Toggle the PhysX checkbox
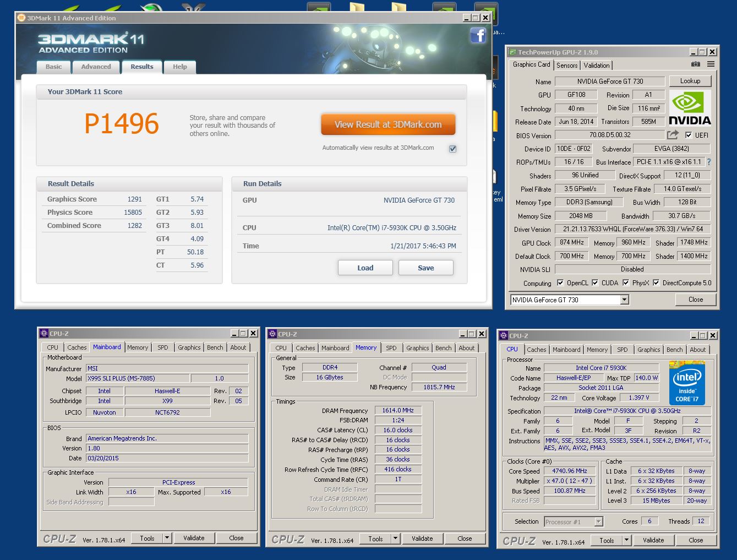This screenshot has height=560, width=737. coord(626,283)
